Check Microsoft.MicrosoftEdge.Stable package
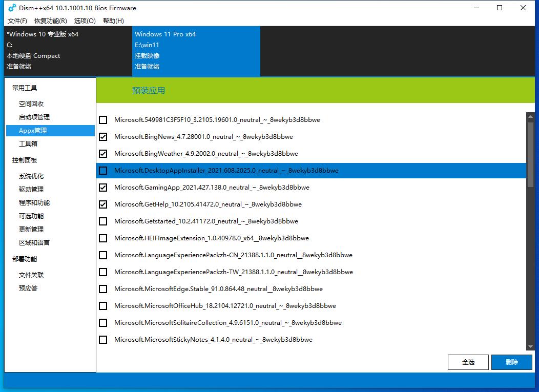539x392 pixels. [x=103, y=289]
